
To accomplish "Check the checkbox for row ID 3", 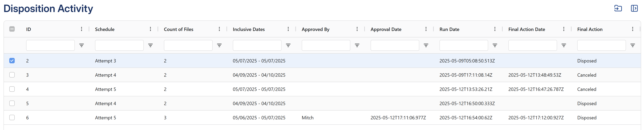I will 12,75.
